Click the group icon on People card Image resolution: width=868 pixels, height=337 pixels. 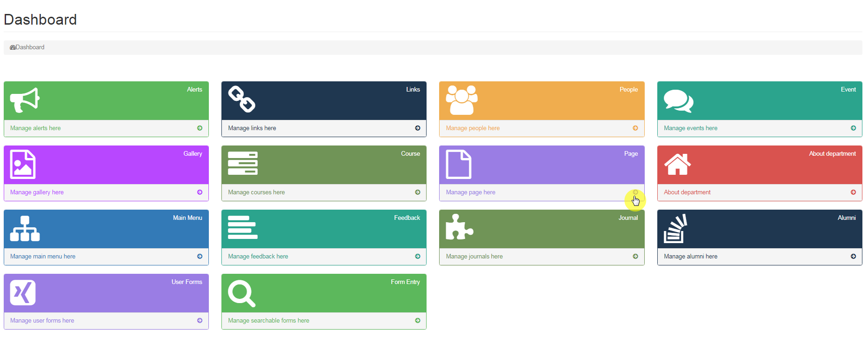tap(461, 100)
